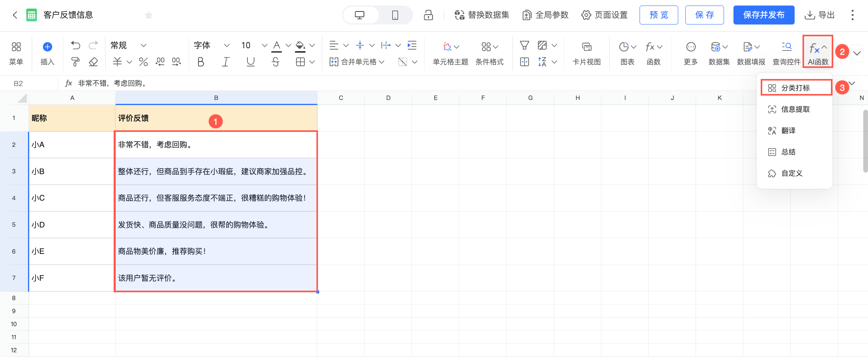Select cell containing 小C
The width and height of the screenshot is (868, 357).
coord(72,198)
